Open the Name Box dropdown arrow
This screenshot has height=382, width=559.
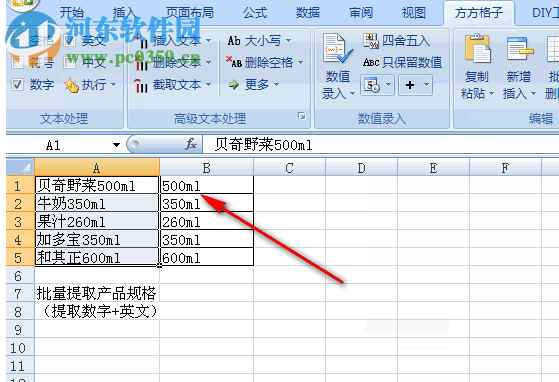coord(116,145)
